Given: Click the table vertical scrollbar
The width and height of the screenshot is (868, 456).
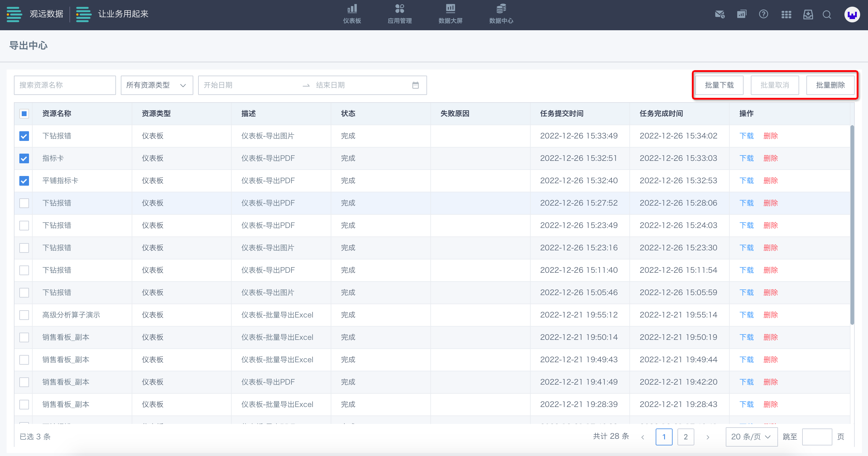Looking at the screenshot, I should click(x=852, y=225).
